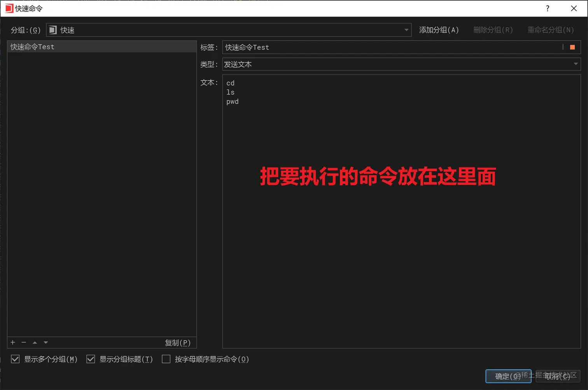Open help via the question mark icon
This screenshot has width=588, height=390.
click(x=547, y=8)
